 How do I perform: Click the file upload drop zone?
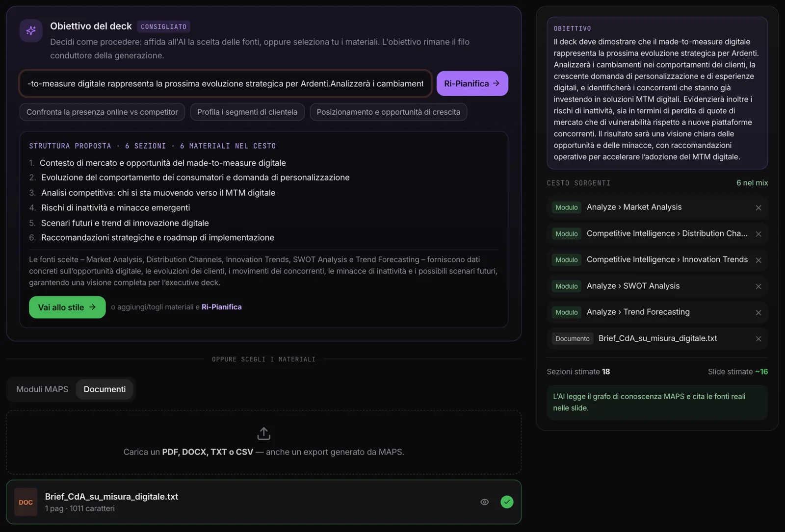pos(263,442)
